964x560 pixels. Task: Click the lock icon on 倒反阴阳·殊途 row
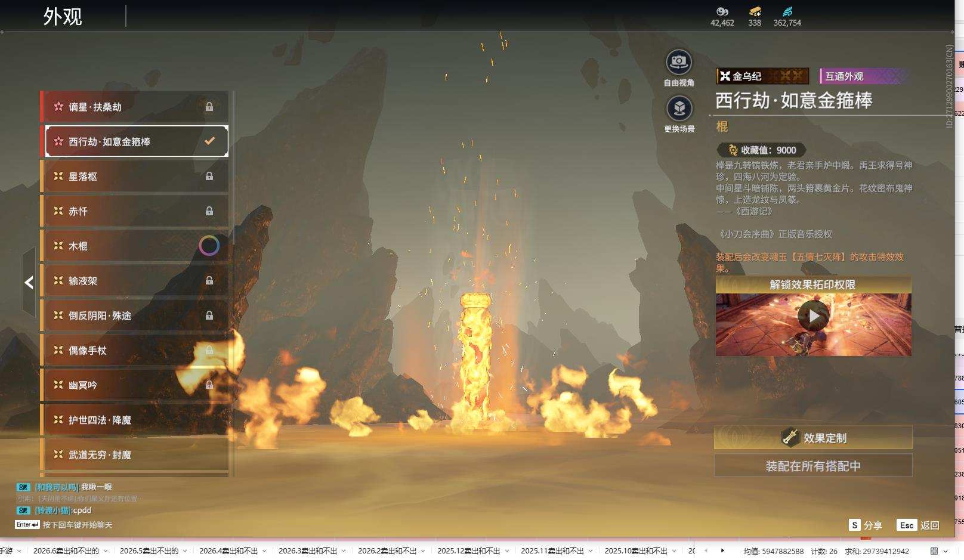click(x=209, y=315)
